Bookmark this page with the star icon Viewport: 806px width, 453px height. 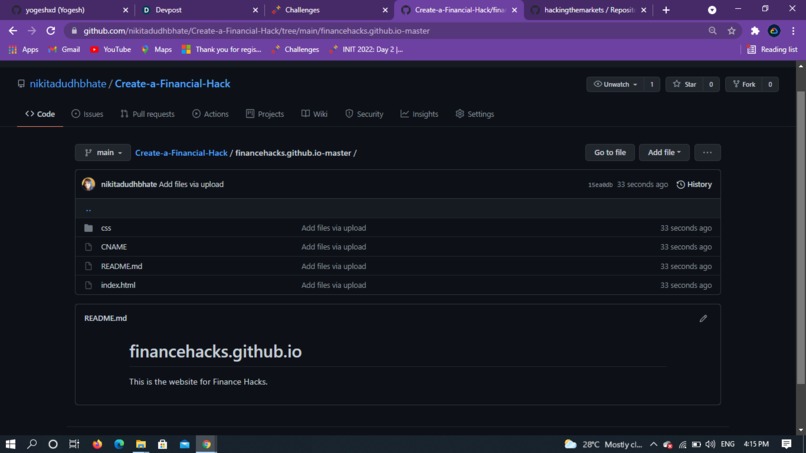tap(731, 31)
